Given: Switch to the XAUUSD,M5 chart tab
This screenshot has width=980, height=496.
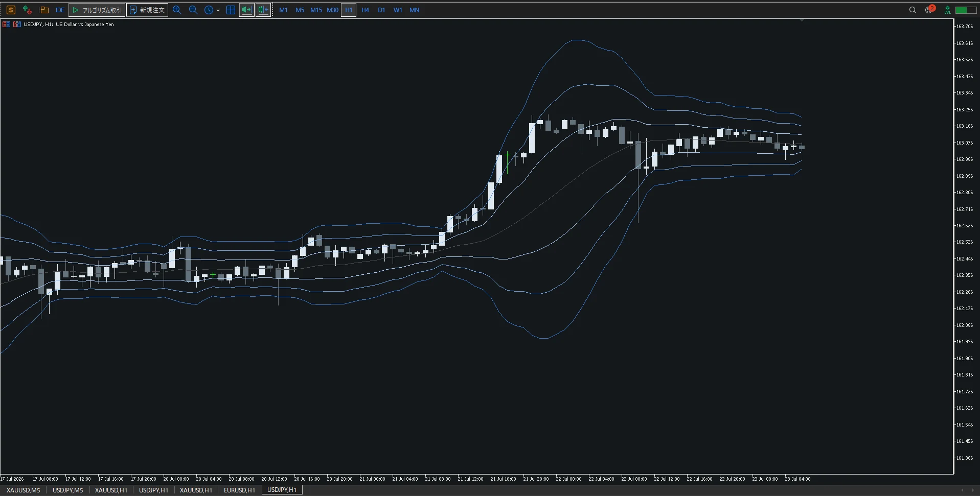Looking at the screenshot, I should [x=23, y=490].
